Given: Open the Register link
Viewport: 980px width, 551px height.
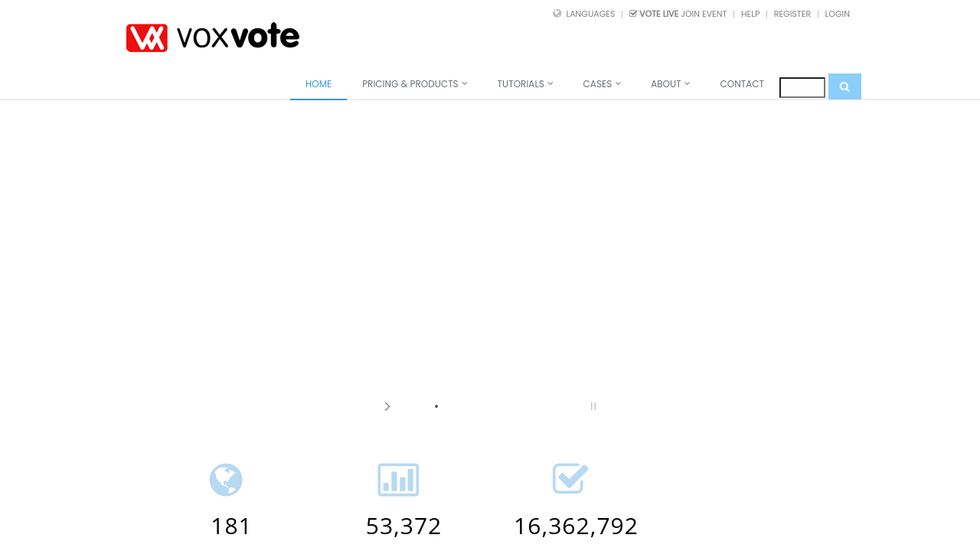Looking at the screenshot, I should (792, 14).
